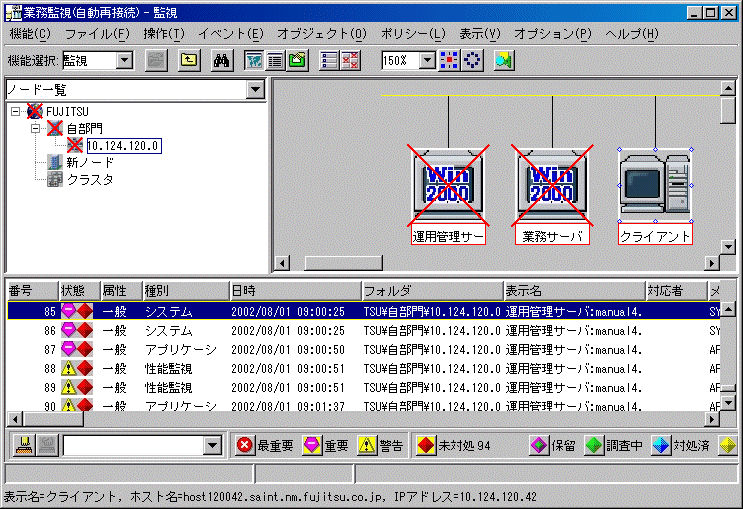Viewport: 743px width, 509px height.
Task: Select event row number 89
Action: tap(363, 387)
